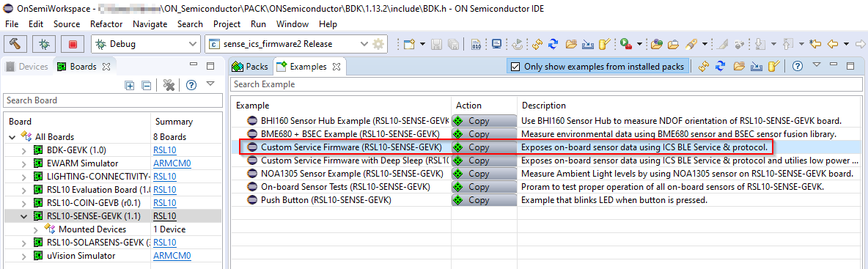Click the New wizard icon in toolbar
The height and width of the screenshot is (269, 868).
(409, 44)
